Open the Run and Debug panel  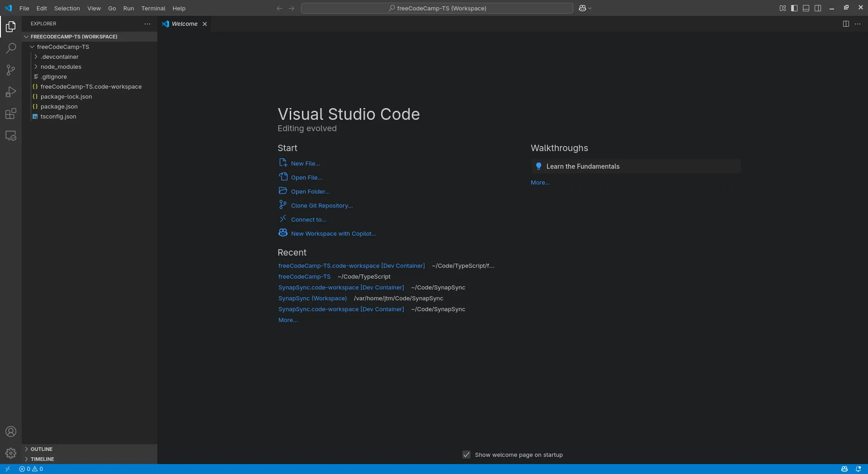10,92
